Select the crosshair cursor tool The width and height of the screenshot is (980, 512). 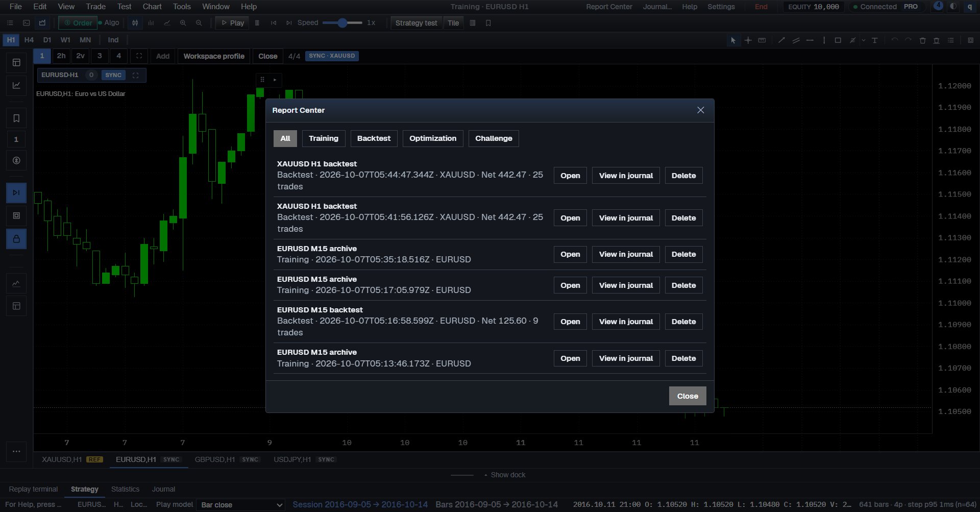[x=748, y=40]
